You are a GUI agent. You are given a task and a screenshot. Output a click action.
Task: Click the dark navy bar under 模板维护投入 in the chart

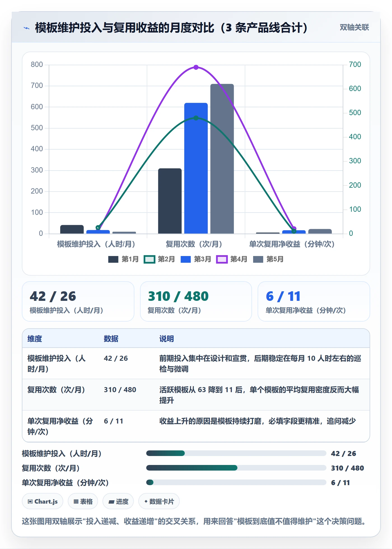click(72, 229)
